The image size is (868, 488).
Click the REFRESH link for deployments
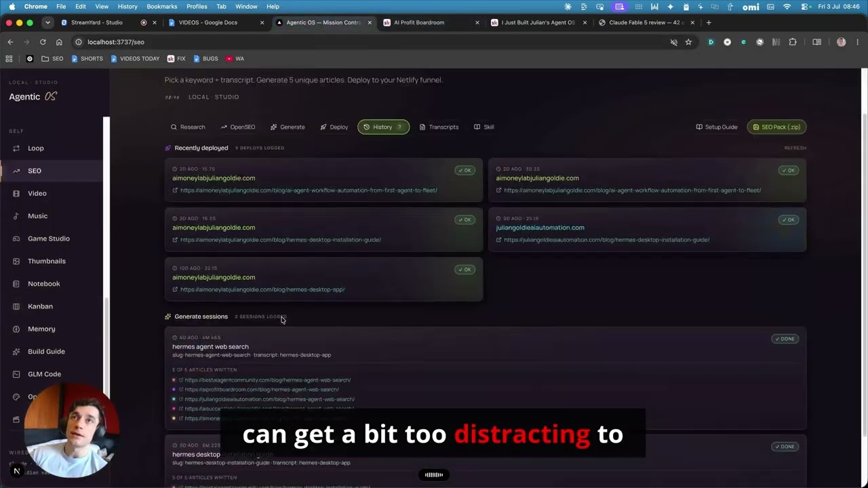click(795, 148)
